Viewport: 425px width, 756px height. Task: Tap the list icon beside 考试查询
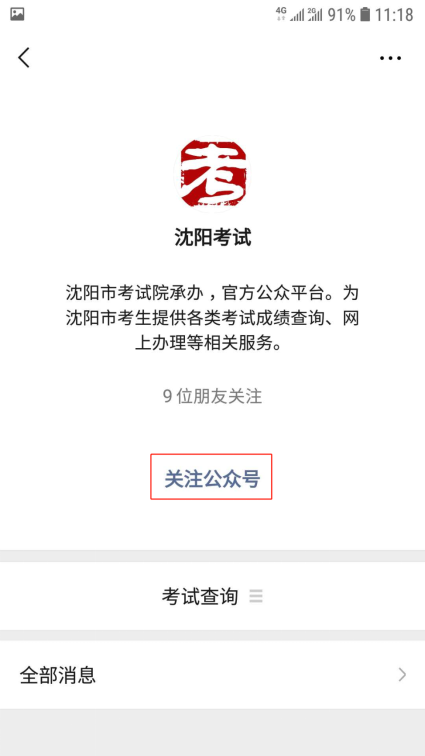(x=256, y=596)
